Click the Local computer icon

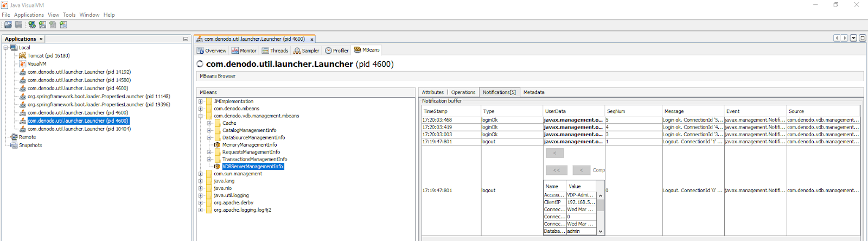[x=14, y=47]
